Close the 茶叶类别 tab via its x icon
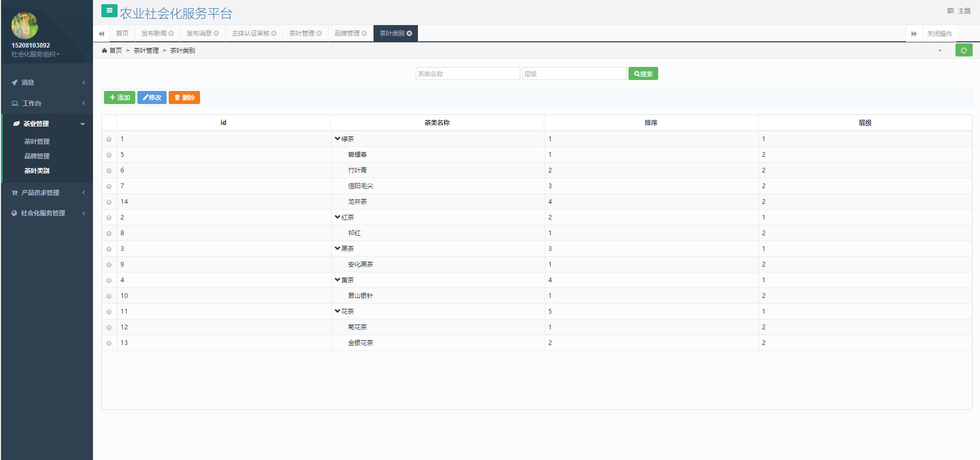 [410, 33]
